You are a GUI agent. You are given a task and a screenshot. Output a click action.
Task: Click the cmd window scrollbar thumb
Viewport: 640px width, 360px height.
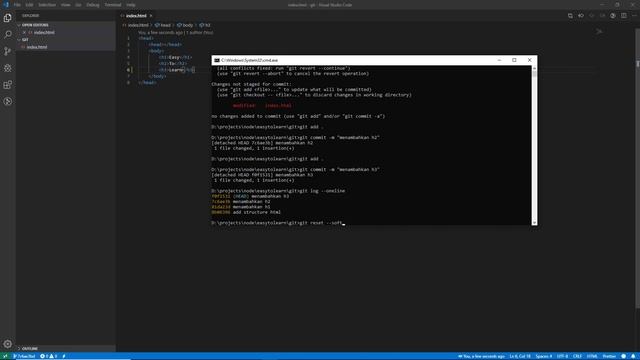pyautogui.click(x=534, y=74)
